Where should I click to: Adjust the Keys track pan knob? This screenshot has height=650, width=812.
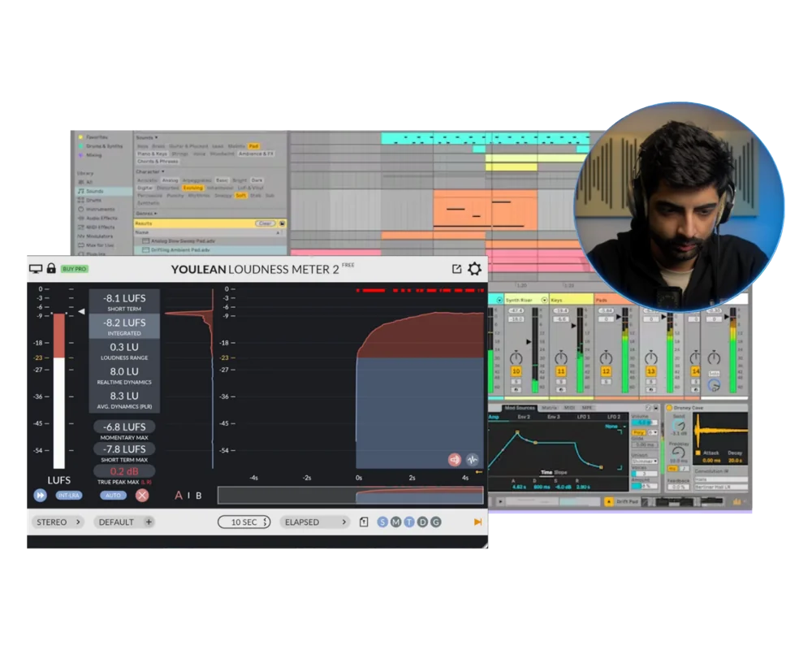561,357
